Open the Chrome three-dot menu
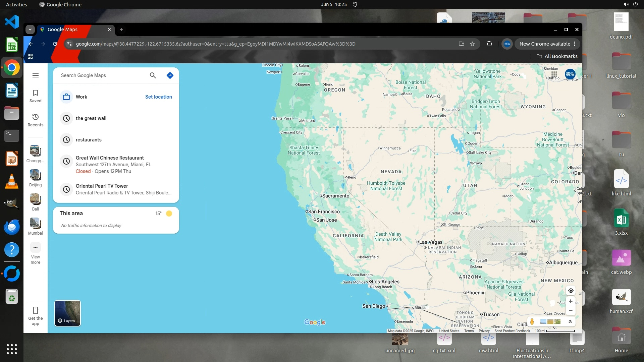Screen dimensions: 644x362 (x=575, y=44)
